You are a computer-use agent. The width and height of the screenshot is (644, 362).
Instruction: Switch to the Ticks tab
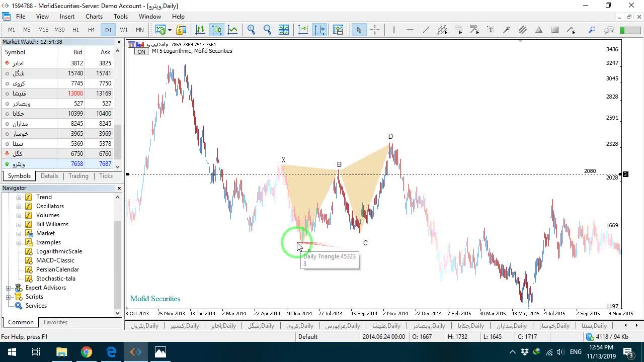coord(106,176)
